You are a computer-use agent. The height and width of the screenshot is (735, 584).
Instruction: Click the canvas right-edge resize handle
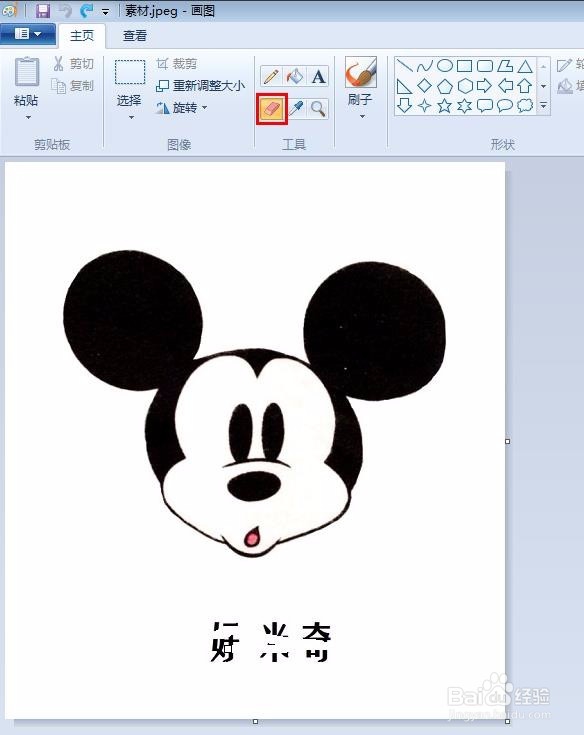508,441
